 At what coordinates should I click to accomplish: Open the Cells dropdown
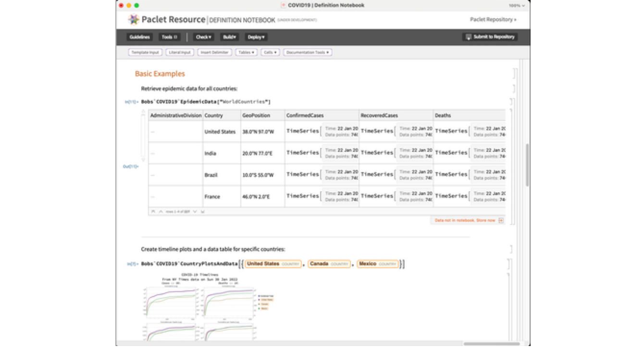pos(270,52)
